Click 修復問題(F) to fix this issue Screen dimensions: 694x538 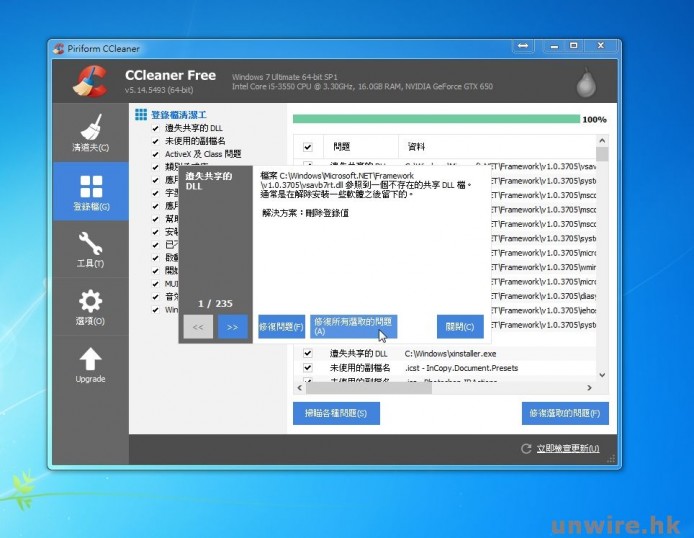[281, 327]
